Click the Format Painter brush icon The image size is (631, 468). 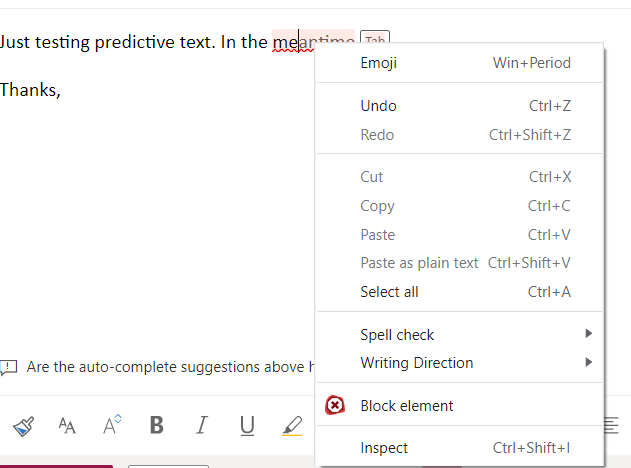(x=23, y=426)
